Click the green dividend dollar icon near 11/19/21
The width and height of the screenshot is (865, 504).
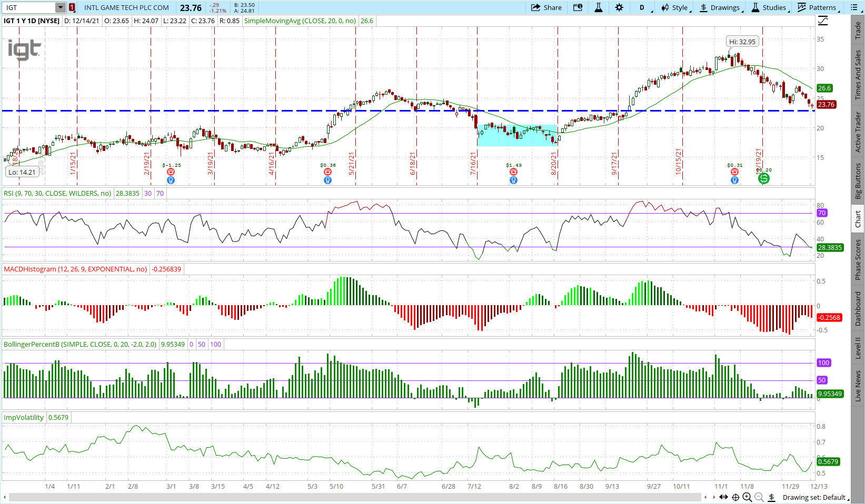click(763, 178)
